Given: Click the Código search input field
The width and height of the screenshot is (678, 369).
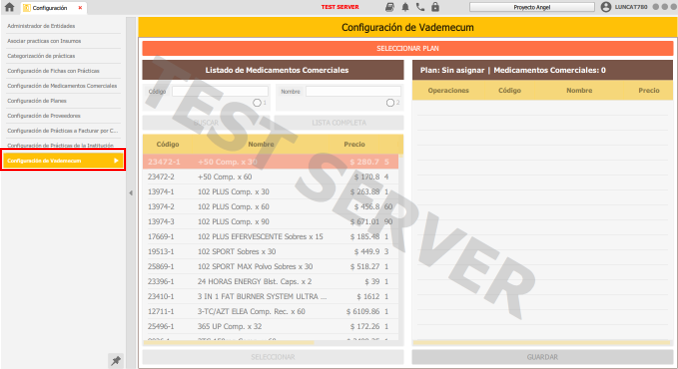Looking at the screenshot, I should point(220,91).
